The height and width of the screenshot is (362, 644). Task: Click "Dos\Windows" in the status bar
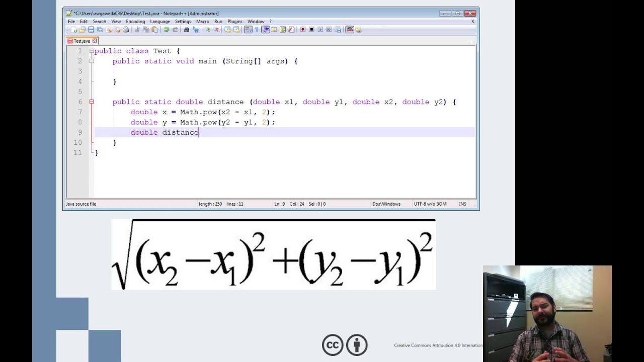[386, 204]
